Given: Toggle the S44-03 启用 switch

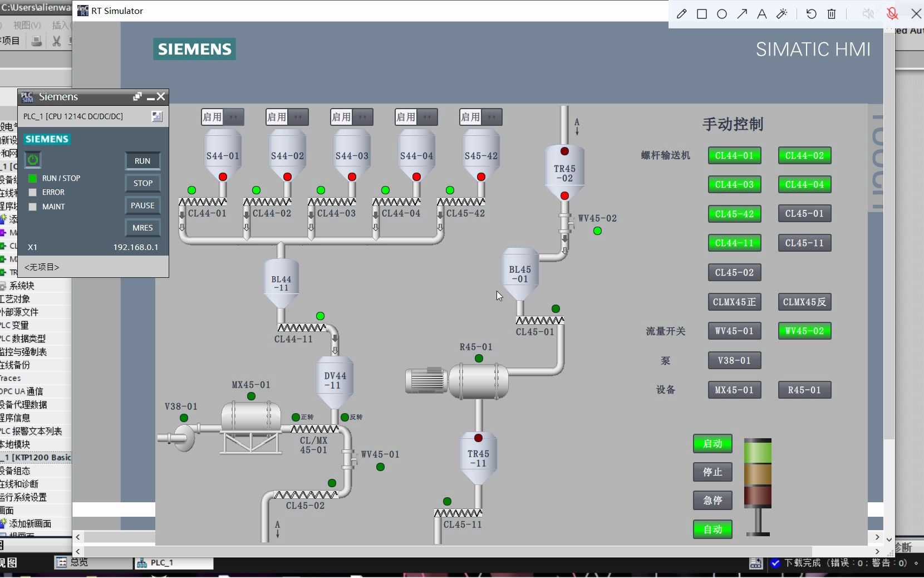Looking at the screenshot, I should pos(351,117).
